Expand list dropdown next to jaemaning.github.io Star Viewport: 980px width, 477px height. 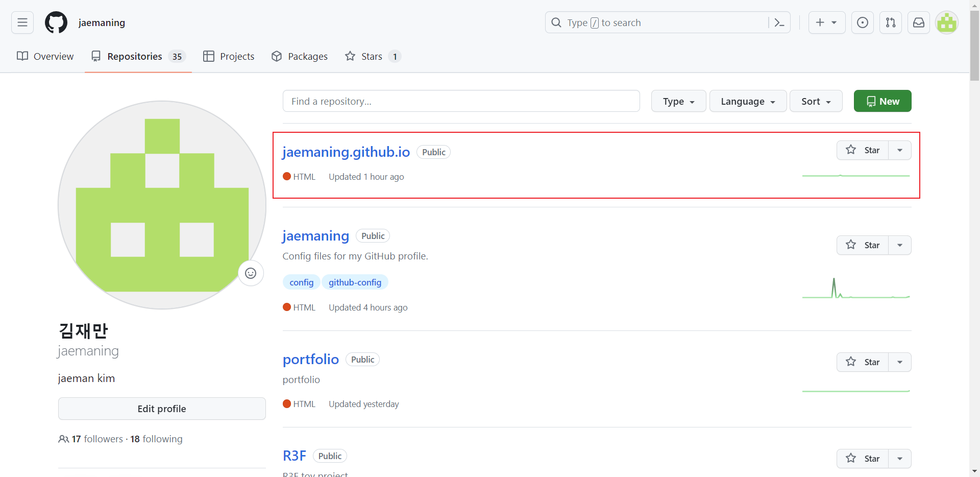(x=900, y=150)
